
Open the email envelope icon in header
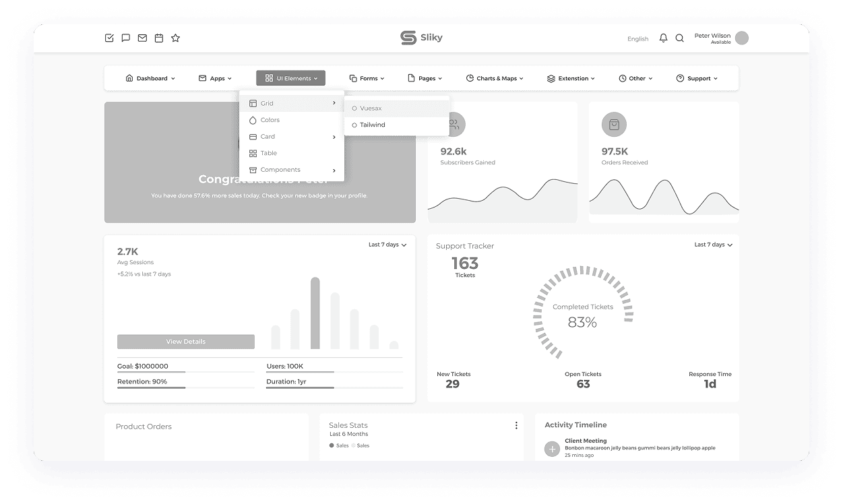click(x=142, y=38)
